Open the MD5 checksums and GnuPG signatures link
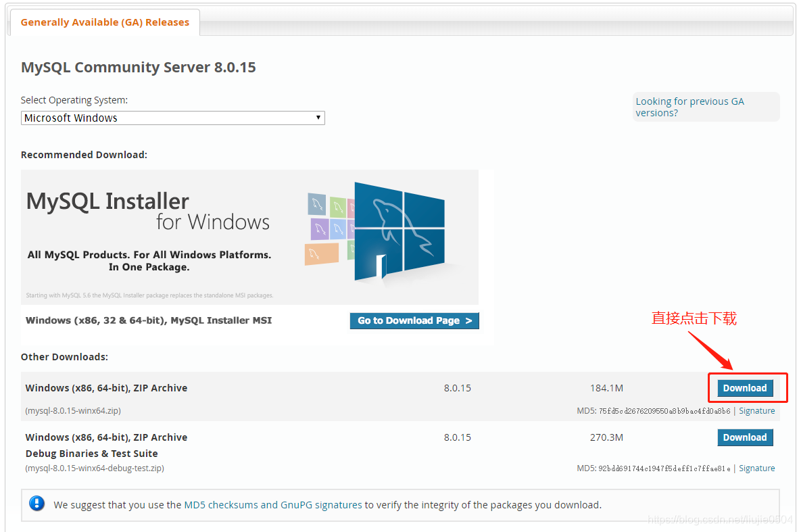The height and width of the screenshot is (532, 799). pos(272,505)
